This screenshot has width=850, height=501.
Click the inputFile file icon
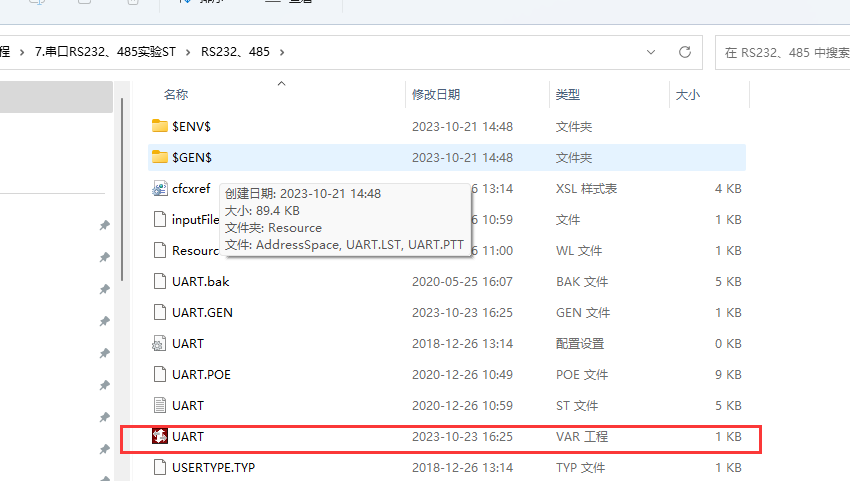click(159, 219)
